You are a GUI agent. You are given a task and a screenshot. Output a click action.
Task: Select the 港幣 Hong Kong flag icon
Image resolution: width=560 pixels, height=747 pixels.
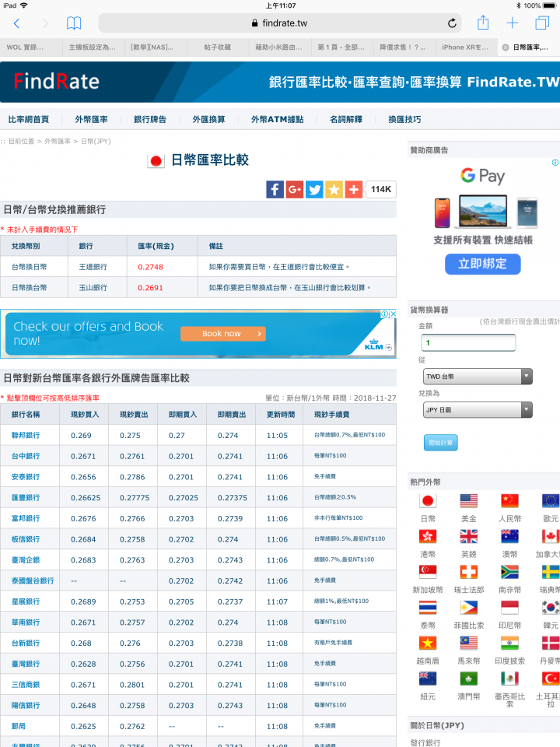pos(428,536)
